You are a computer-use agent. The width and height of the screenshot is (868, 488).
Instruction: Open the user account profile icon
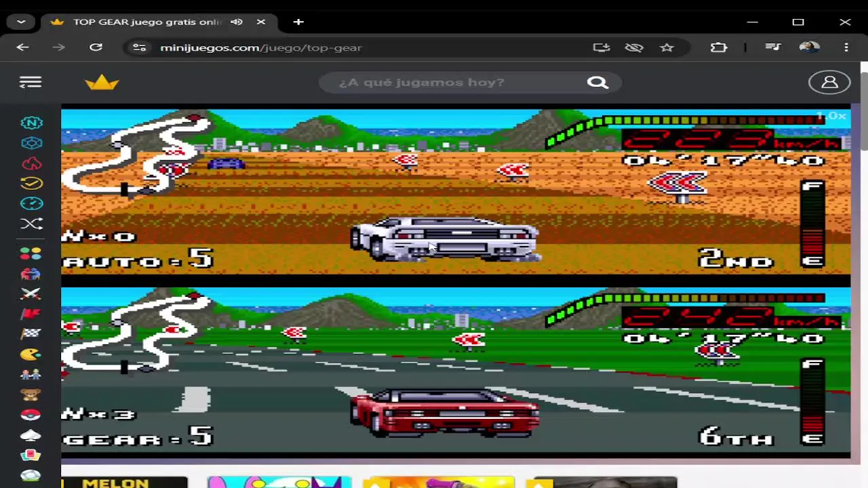(x=829, y=82)
